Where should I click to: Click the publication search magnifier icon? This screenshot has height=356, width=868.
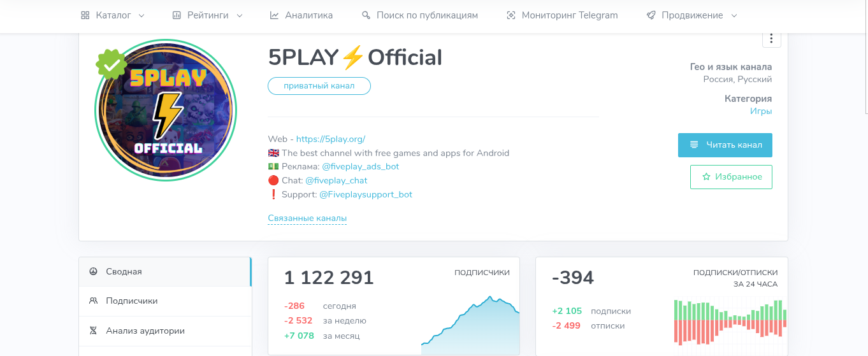click(x=366, y=15)
